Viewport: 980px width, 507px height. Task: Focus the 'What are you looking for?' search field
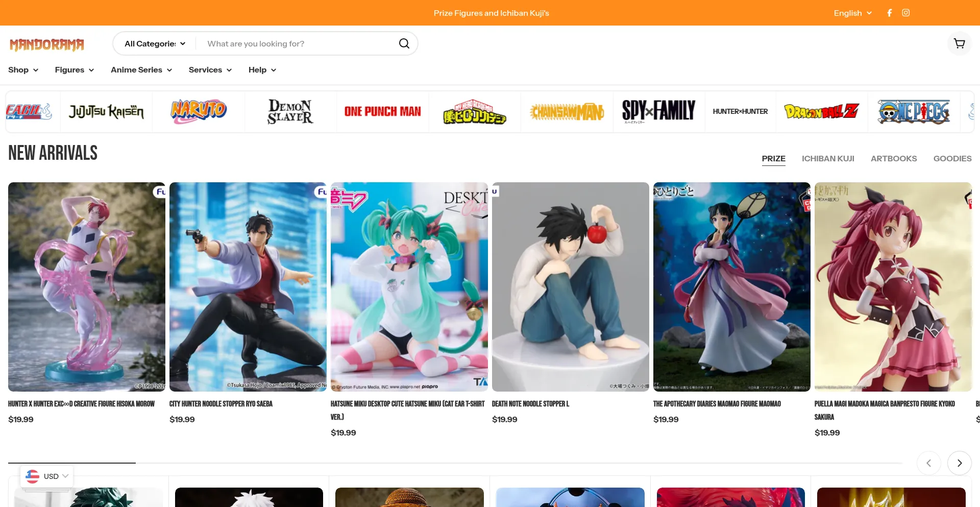tap(299, 44)
